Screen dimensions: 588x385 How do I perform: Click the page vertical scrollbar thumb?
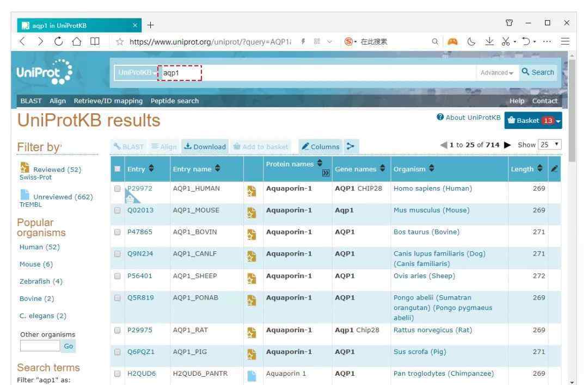[x=572, y=110]
